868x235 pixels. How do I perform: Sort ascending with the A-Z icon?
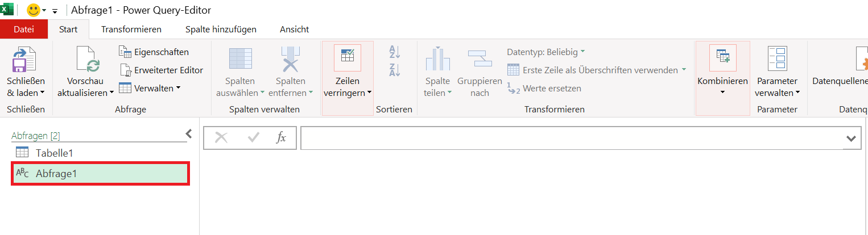(395, 52)
